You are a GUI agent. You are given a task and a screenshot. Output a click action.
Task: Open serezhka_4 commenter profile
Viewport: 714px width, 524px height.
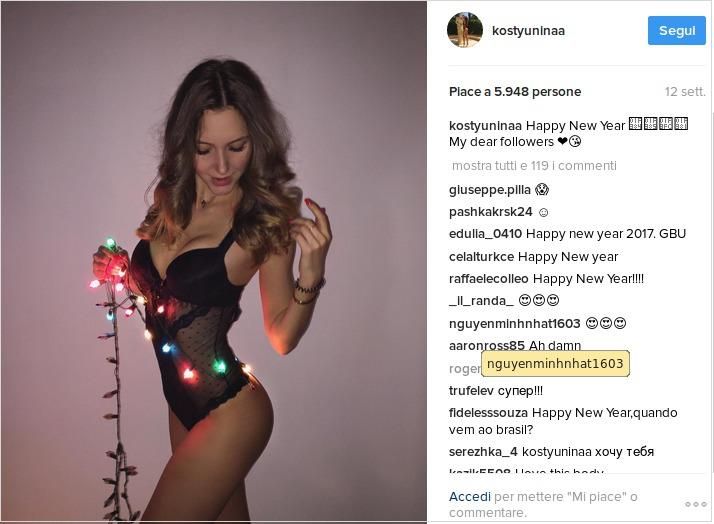(484, 451)
